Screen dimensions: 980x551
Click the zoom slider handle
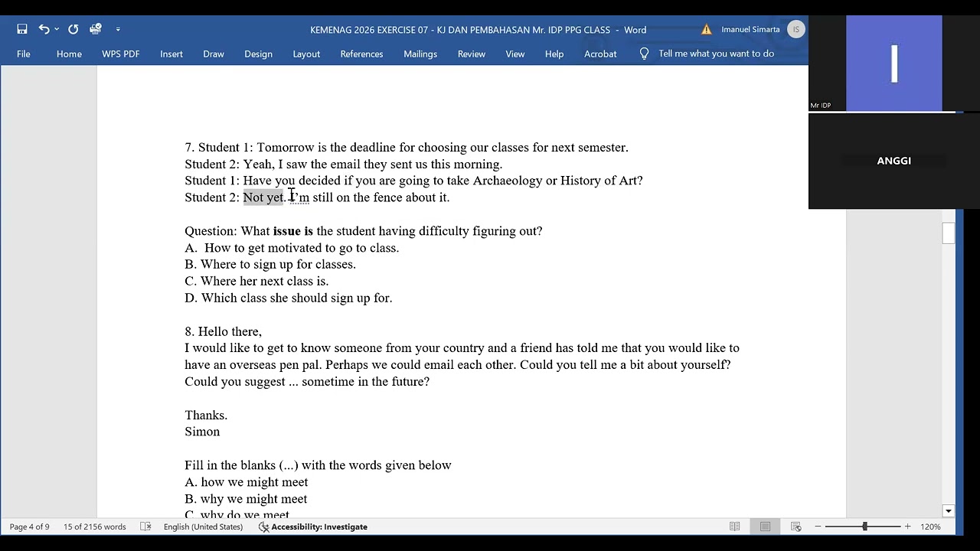pos(865,527)
